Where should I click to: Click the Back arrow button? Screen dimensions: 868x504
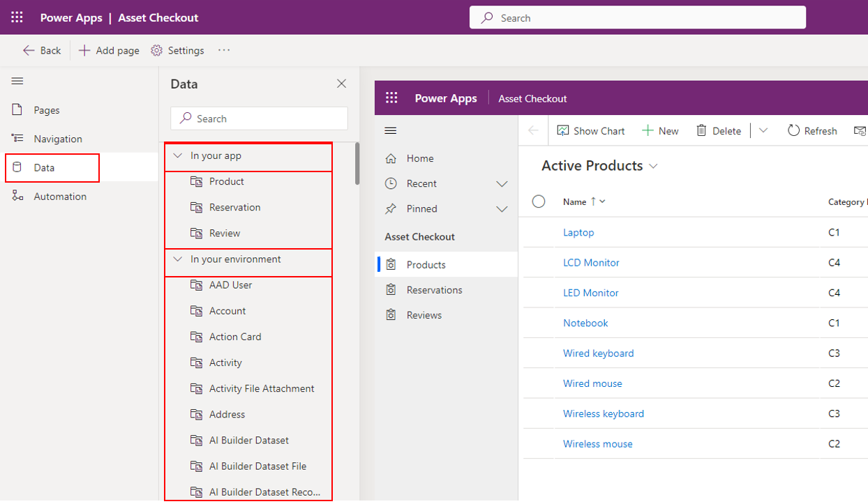point(42,50)
